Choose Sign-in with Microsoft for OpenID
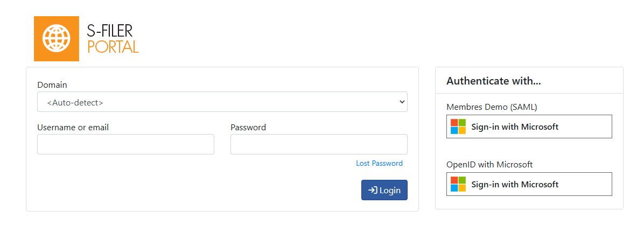 (x=529, y=184)
